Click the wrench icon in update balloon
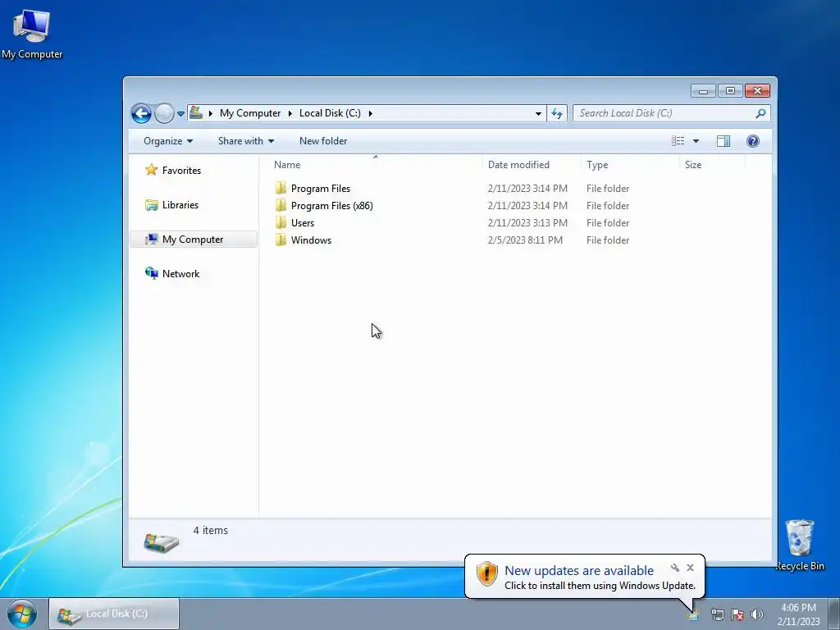Viewport: 840px width, 630px height. click(x=675, y=568)
